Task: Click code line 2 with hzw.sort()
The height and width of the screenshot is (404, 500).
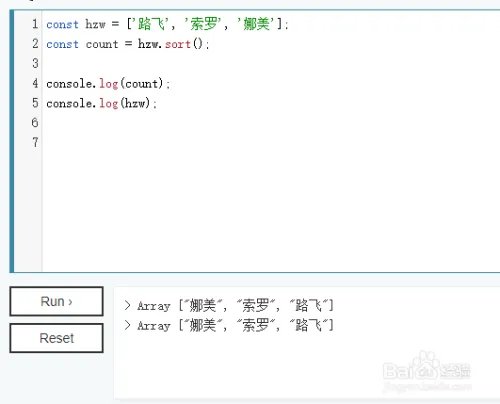Action: click(x=128, y=44)
